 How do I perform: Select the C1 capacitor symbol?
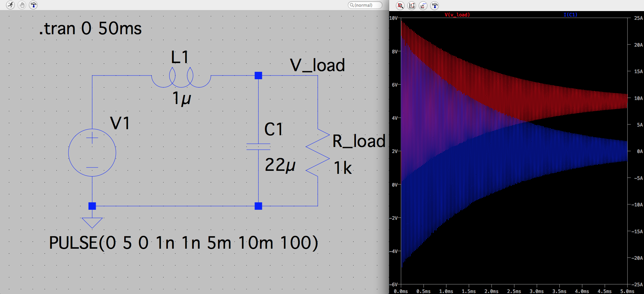pyautogui.click(x=258, y=147)
